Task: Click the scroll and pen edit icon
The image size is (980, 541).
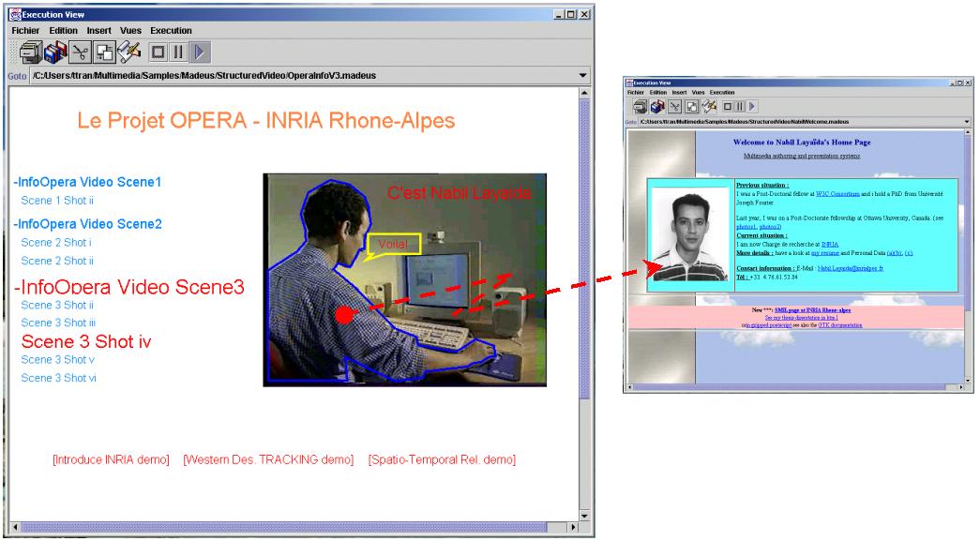Action: 129,53
